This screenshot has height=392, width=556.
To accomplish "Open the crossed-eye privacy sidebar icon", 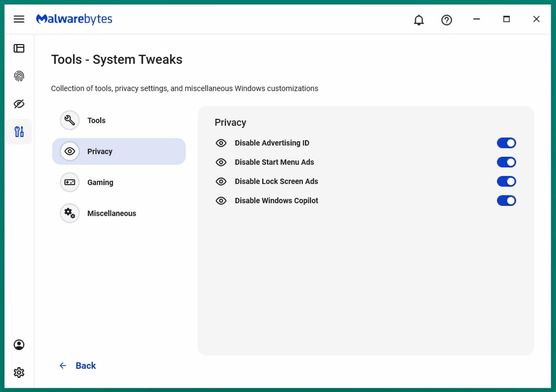I will point(19,104).
